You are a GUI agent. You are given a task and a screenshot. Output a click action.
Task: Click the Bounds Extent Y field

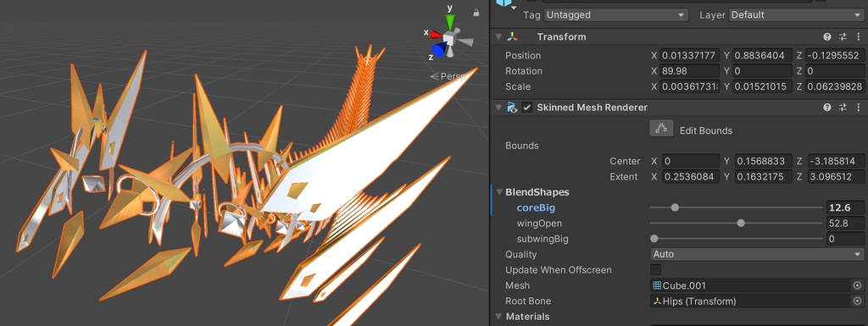click(764, 177)
